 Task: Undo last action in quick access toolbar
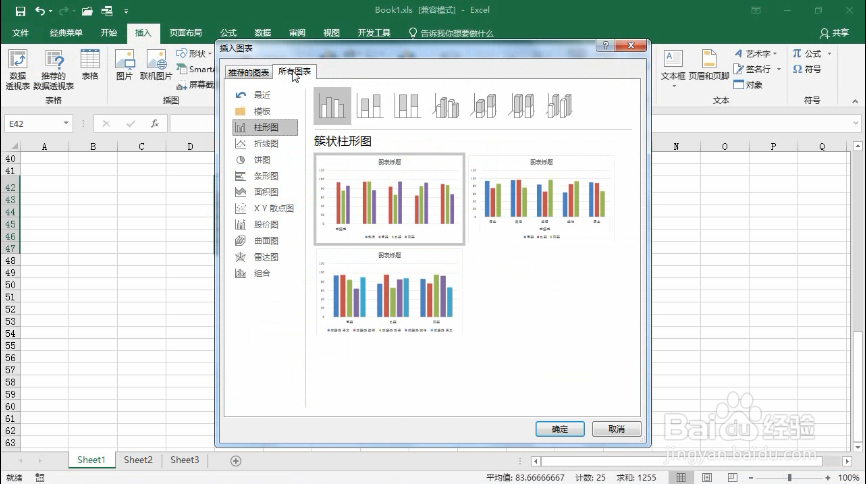(x=40, y=10)
